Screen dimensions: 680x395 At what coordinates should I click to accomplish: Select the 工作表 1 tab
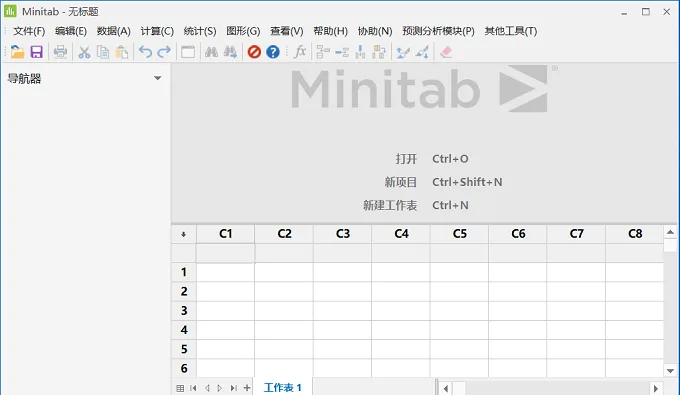283,387
